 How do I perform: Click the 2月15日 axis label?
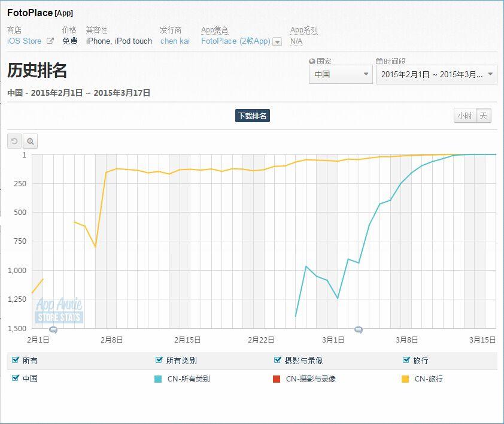(187, 340)
